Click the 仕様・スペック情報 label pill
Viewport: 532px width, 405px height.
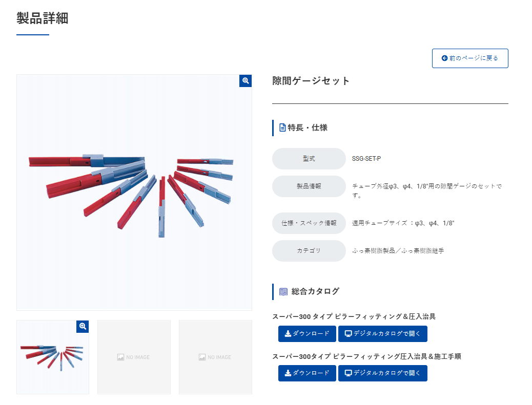pyautogui.click(x=309, y=223)
